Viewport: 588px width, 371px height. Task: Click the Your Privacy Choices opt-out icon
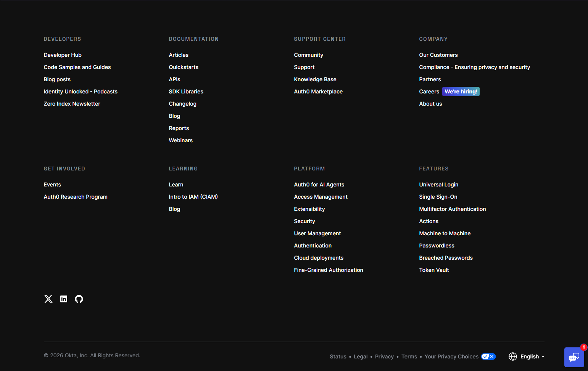[488, 356]
